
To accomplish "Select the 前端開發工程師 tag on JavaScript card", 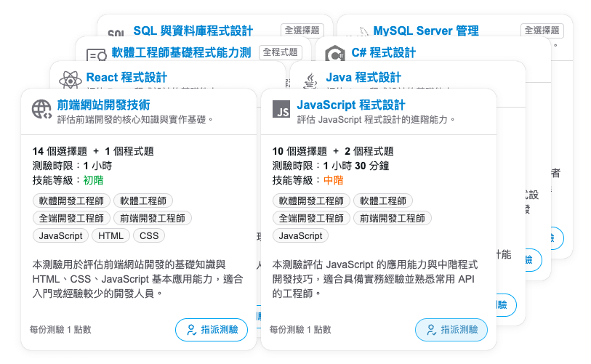I will (x=393, y=218).
